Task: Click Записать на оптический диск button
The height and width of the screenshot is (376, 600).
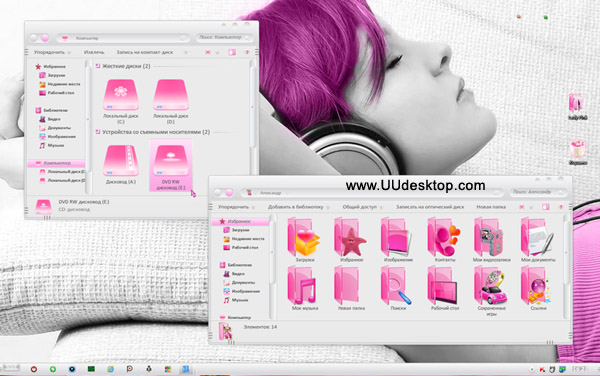Action: point(430,207)
